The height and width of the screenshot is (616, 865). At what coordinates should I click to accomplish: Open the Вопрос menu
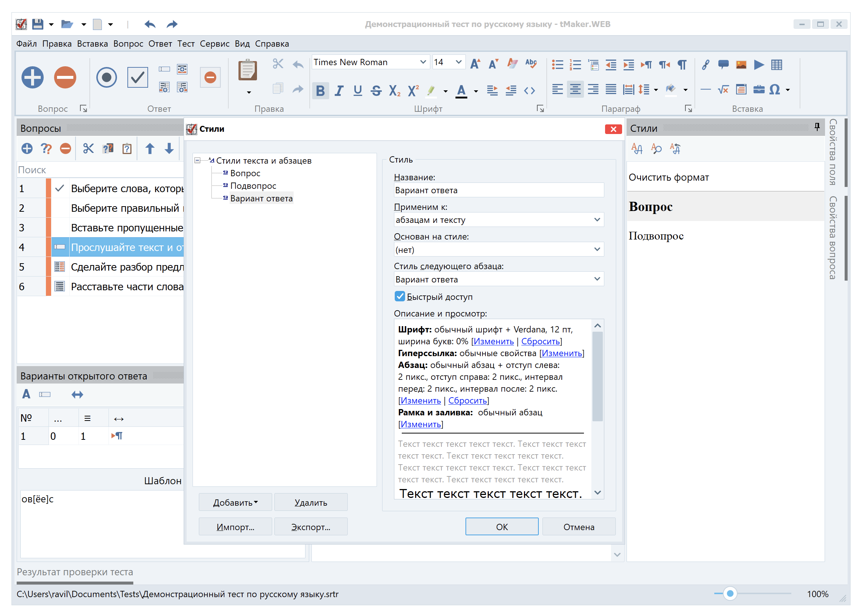pyautogui.click(x=128, y=44)
